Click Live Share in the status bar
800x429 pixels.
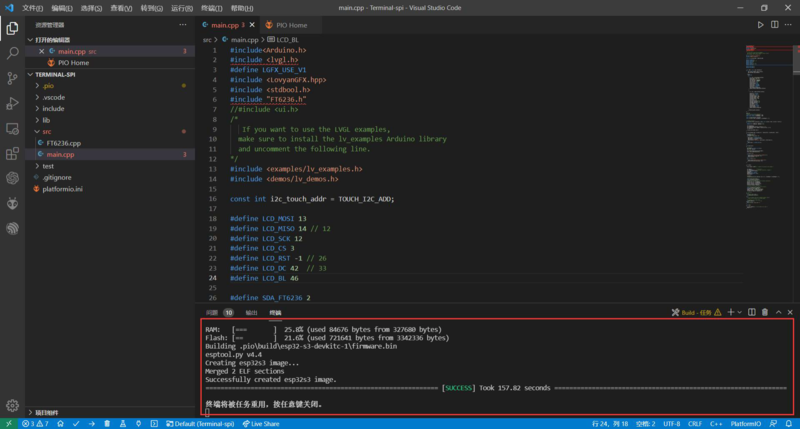point(260,423)
